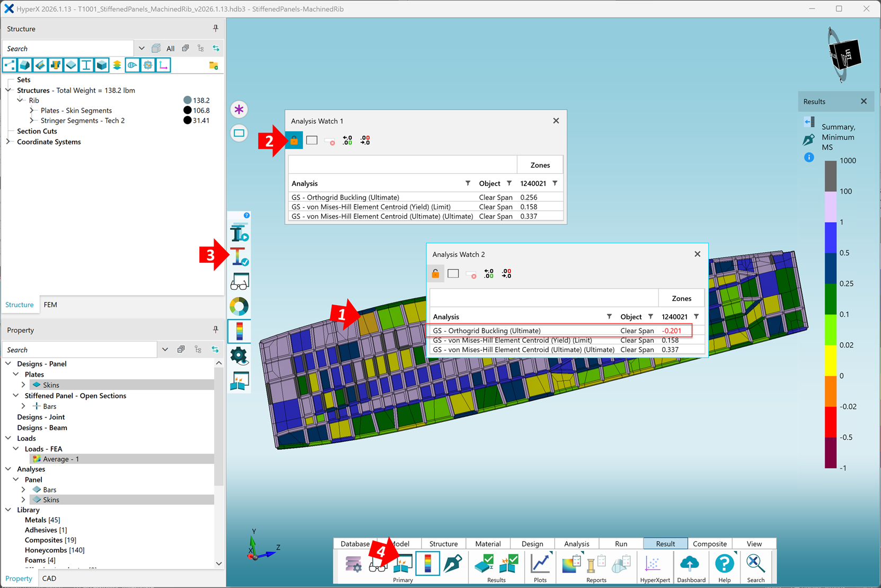Click the Metals [45] library entry
The height and width of the screenshot is (588, 881).
click(42, 520)
